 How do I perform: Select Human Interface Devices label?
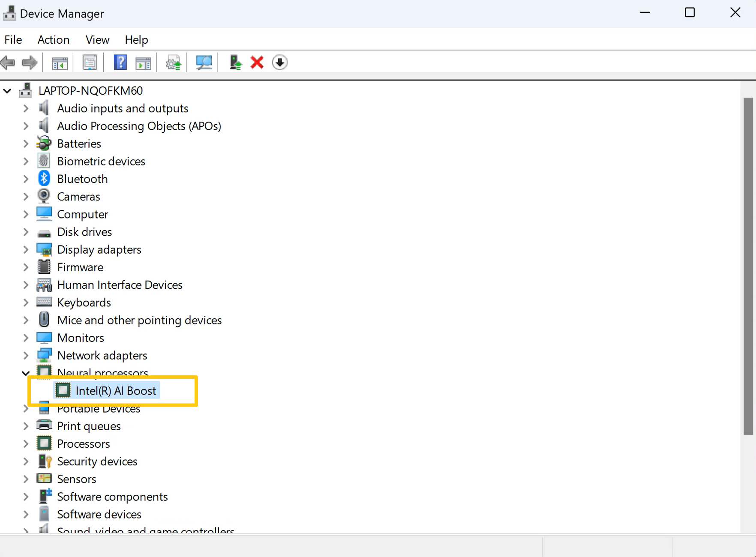120,284
